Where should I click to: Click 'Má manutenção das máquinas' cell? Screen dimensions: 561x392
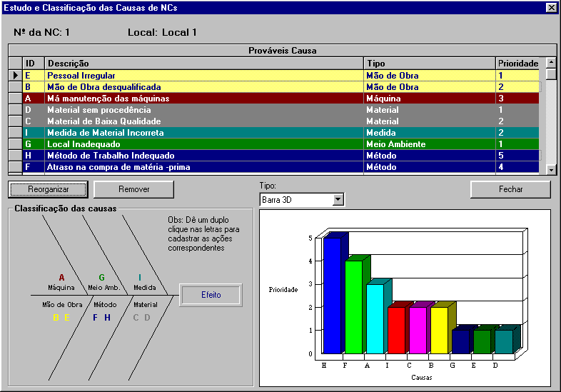point(204,99)
